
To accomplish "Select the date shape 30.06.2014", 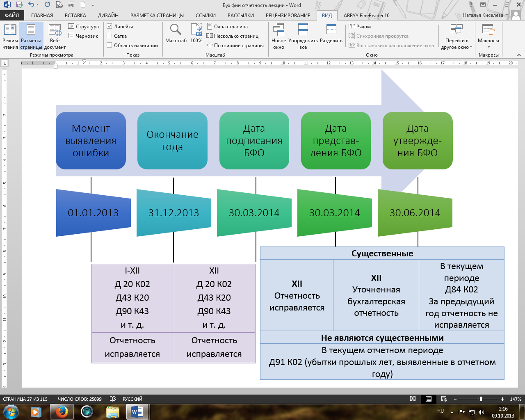I will (415, 212).
